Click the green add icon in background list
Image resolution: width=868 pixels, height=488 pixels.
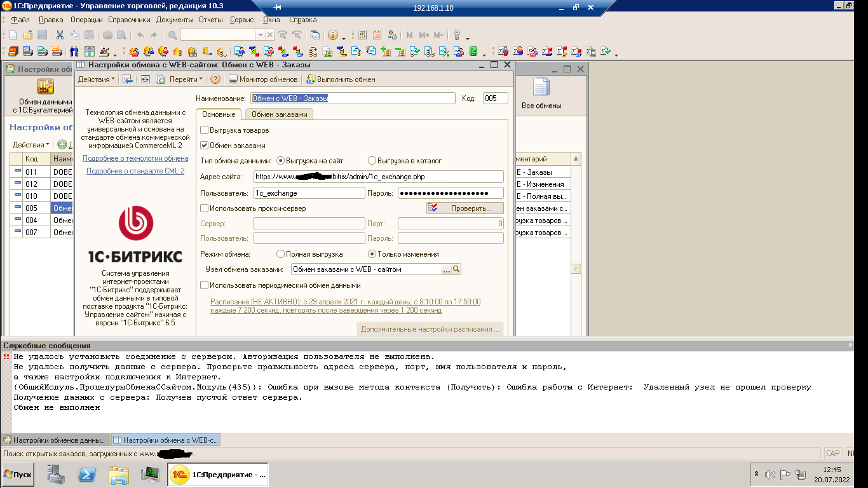(x=62, y=145)
